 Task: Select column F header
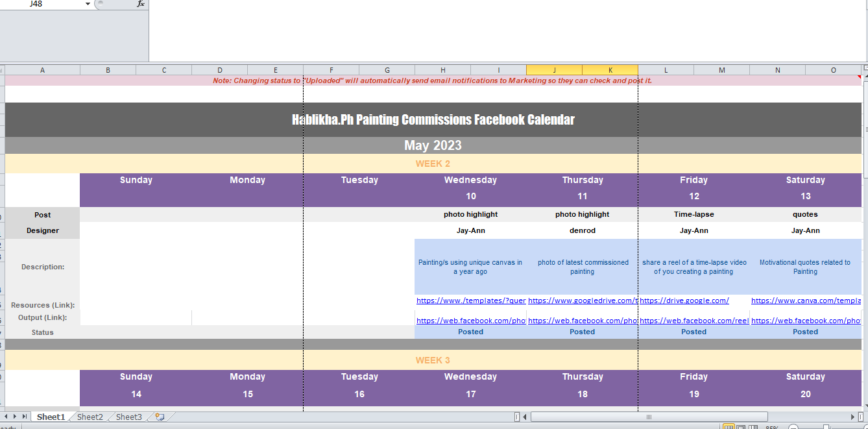[331, 70]
